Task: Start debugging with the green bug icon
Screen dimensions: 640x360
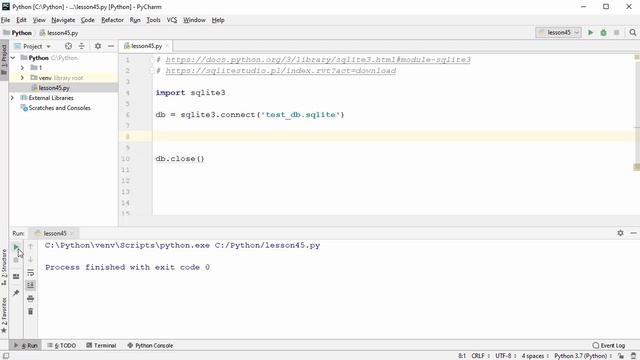Action: 603,32
